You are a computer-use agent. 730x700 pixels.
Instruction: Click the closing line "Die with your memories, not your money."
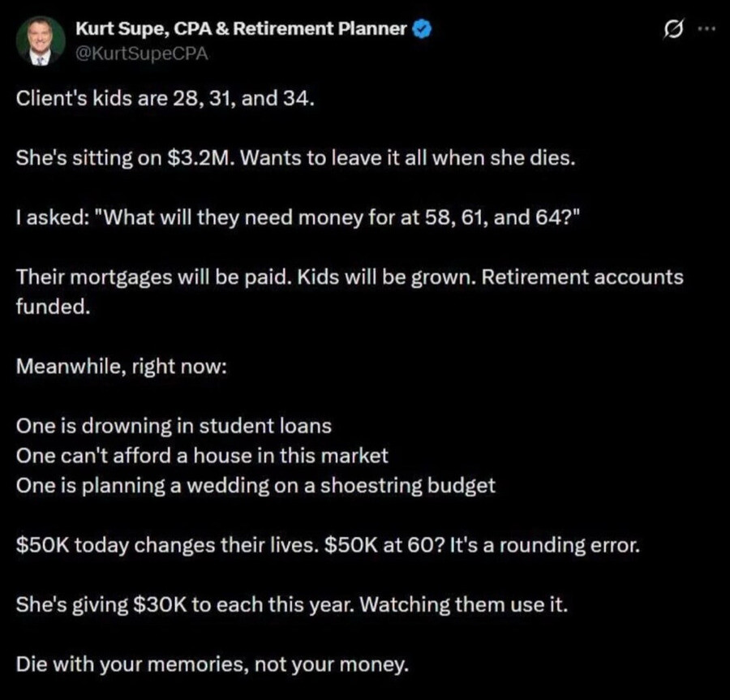[x=213, y=664]
